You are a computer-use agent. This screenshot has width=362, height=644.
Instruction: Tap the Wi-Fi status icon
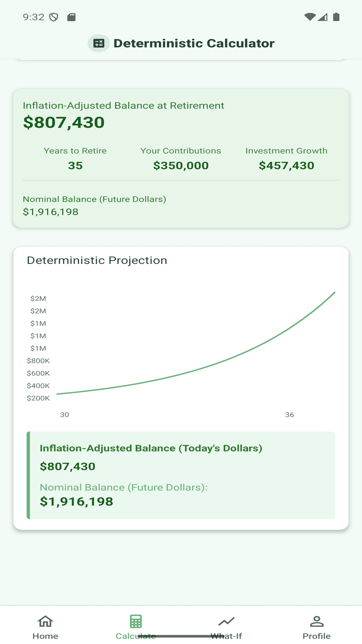tap(310, 17)
